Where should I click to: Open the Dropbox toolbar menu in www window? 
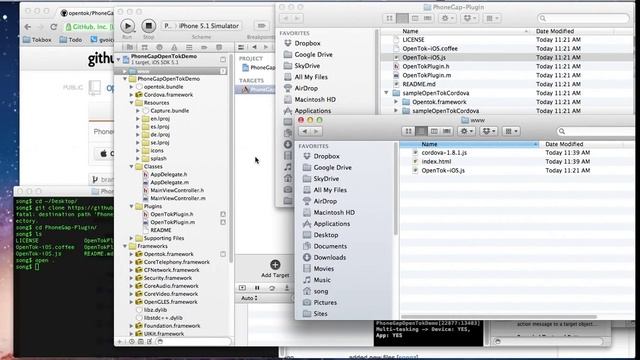pos(488,131)
